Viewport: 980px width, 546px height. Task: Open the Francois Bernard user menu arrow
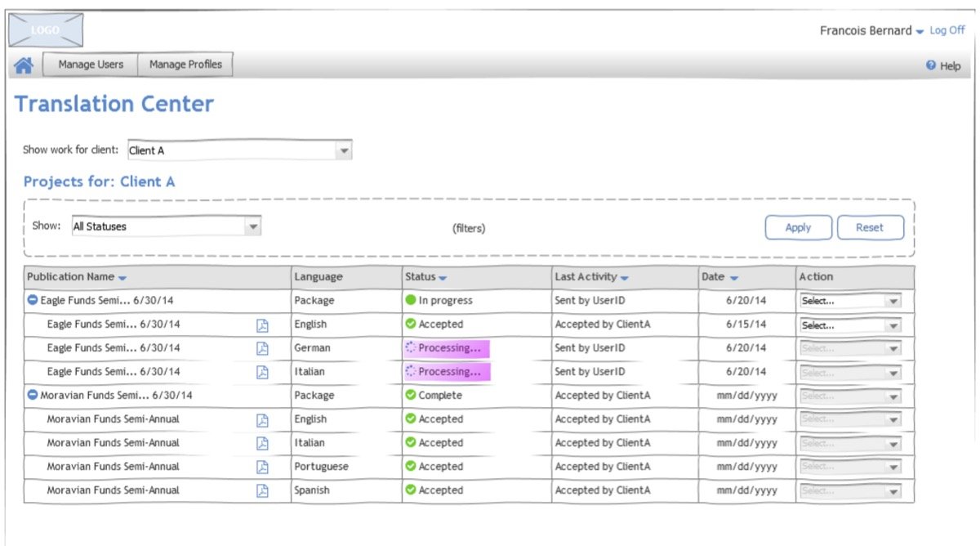click(920, 32)
